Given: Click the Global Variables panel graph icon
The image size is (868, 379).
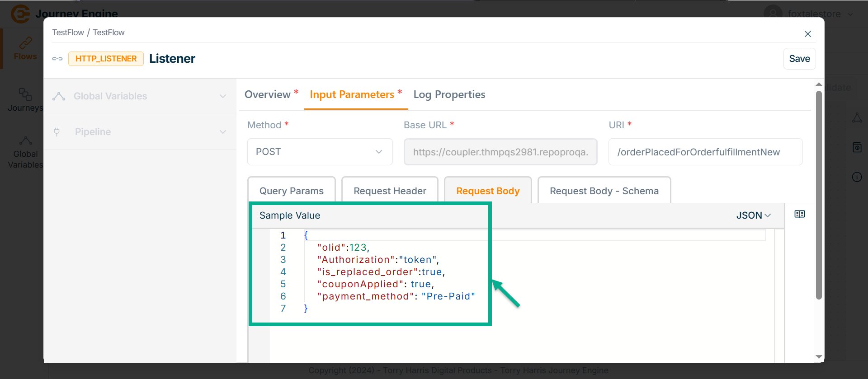Looking at the screenshot, I should pyautogui.click(x=59, y=96).
